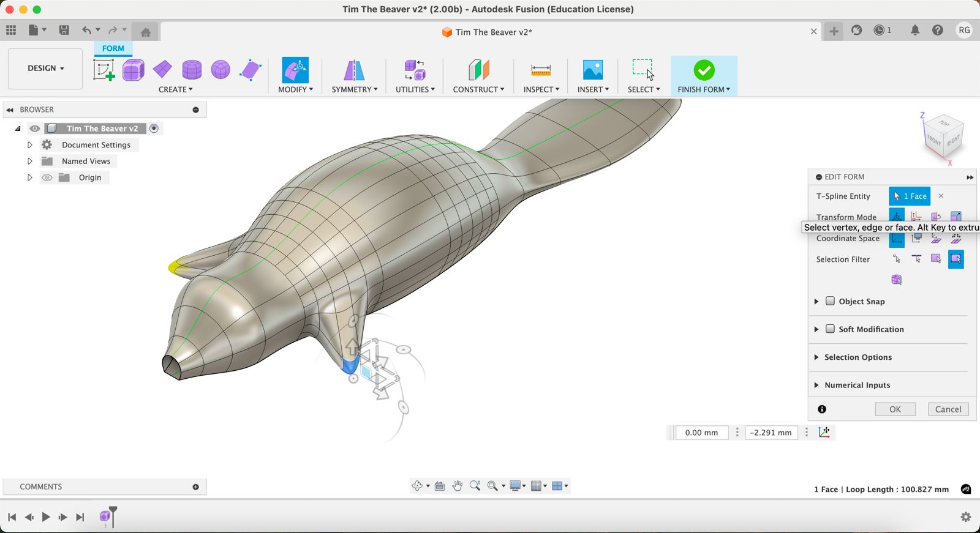Click the Save icon in top bar
Viewport: 980px width, 533px height.
click(64, 30)
